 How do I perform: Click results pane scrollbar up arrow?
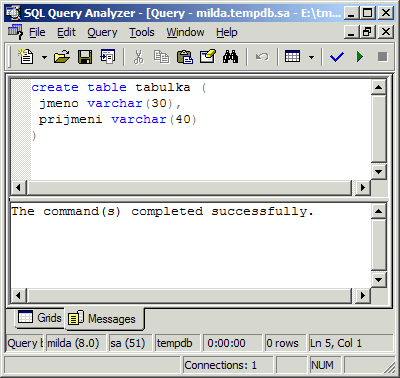[378, 211]
